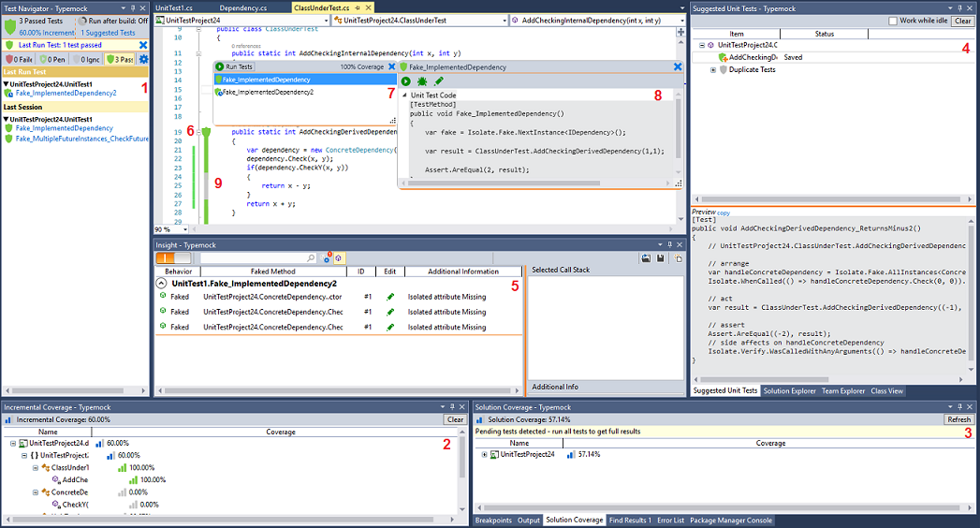Click Refresh in Solution Coverage
The height and width of the screenshot is (528, 980).
(x=958, y=419)
